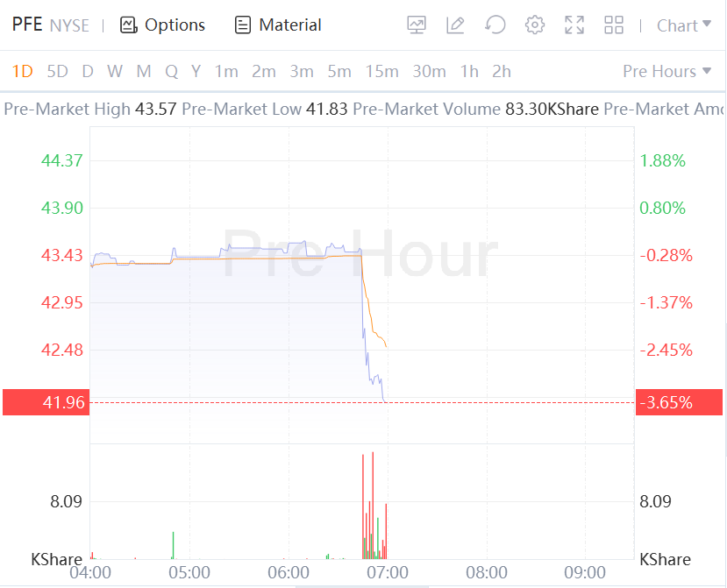Choose the 30m interval tab

pyautogui.click(x=429, y=71)
